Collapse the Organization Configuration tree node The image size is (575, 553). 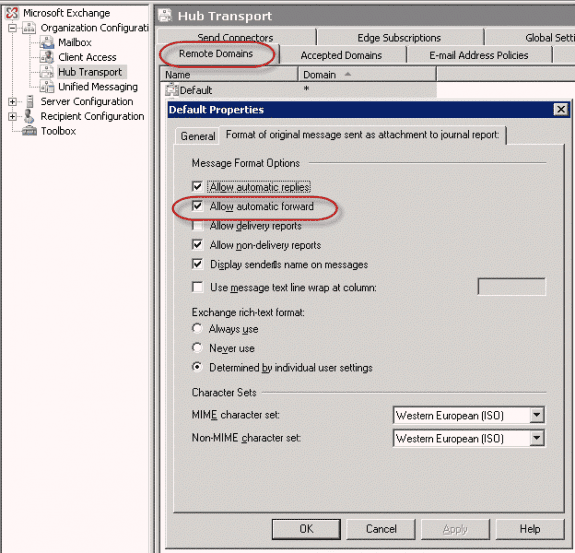(12, 28)
